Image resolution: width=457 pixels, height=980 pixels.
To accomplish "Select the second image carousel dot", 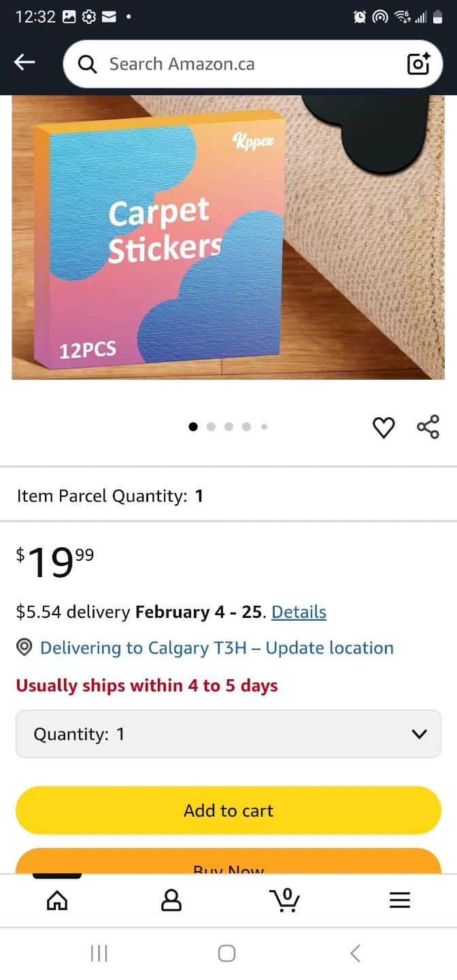I will tap(211, 427).
